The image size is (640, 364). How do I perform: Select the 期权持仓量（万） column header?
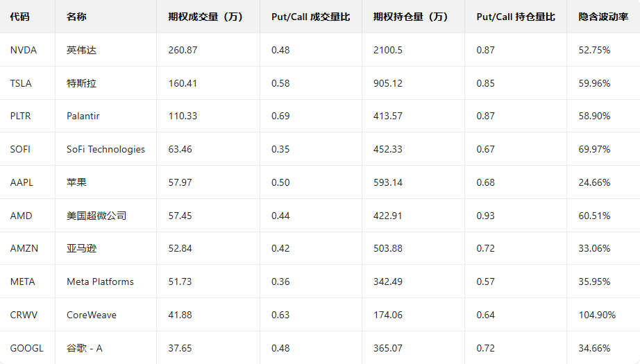pyautogui.click(x=410, y=17)
